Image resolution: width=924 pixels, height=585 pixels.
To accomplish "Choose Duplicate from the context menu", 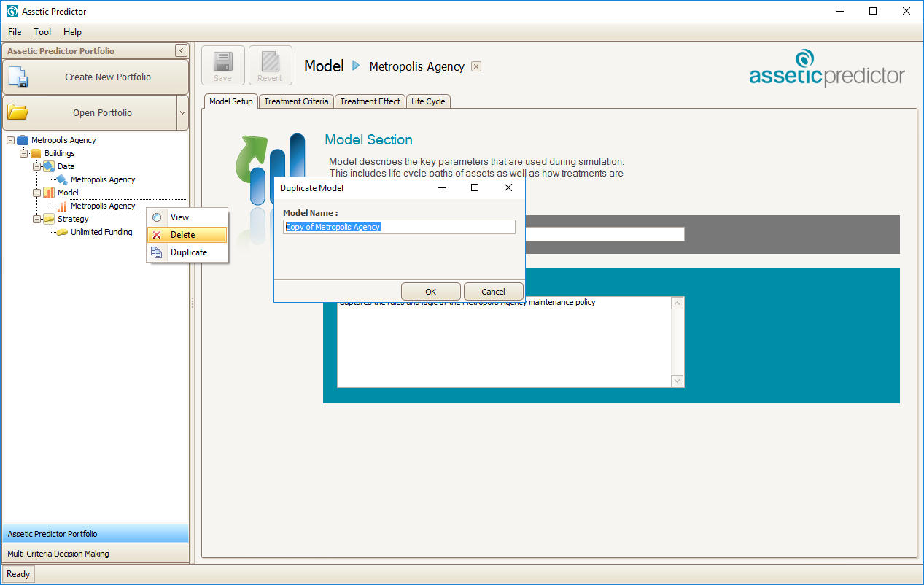I will coord(188,252).
